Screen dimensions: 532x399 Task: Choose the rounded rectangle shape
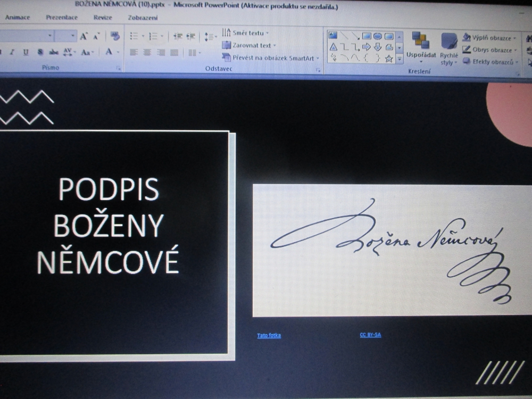[389, 36]
